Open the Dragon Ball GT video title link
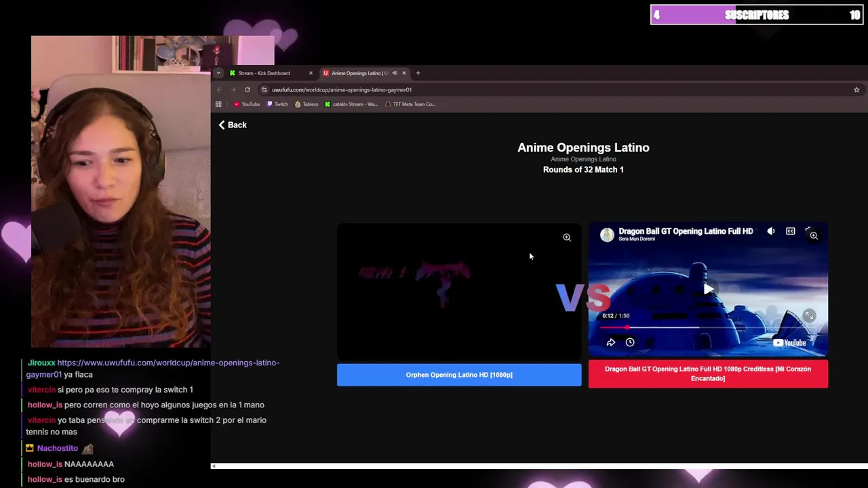This screenshot has height=488, width=868. tap(686, 231)
